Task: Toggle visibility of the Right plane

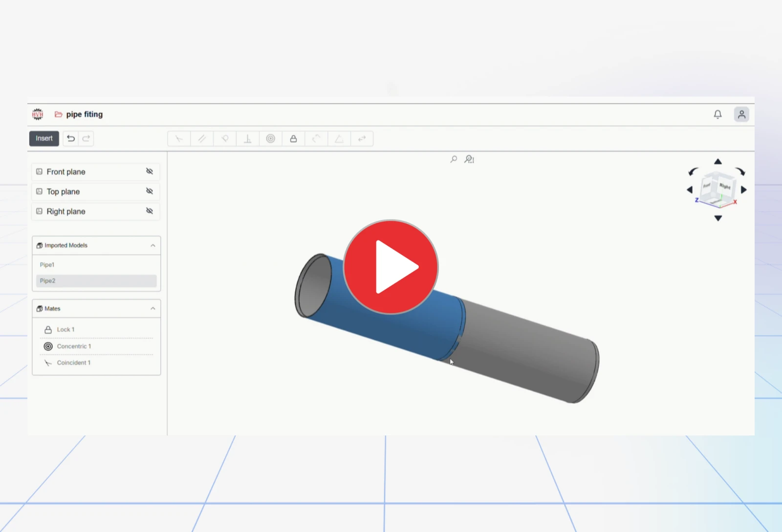Action: click(150, 211)
